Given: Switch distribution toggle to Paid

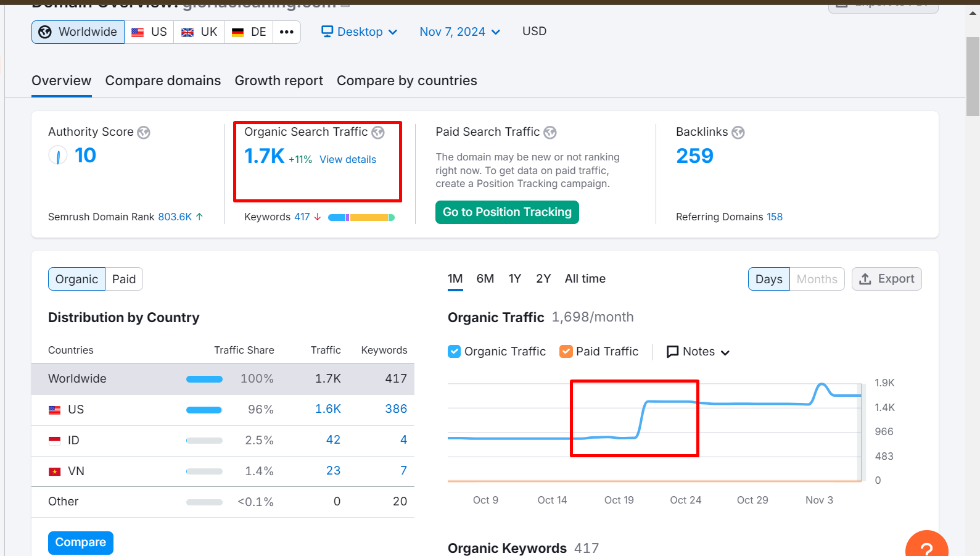Looking at the screenshot, I should [124, 280].
